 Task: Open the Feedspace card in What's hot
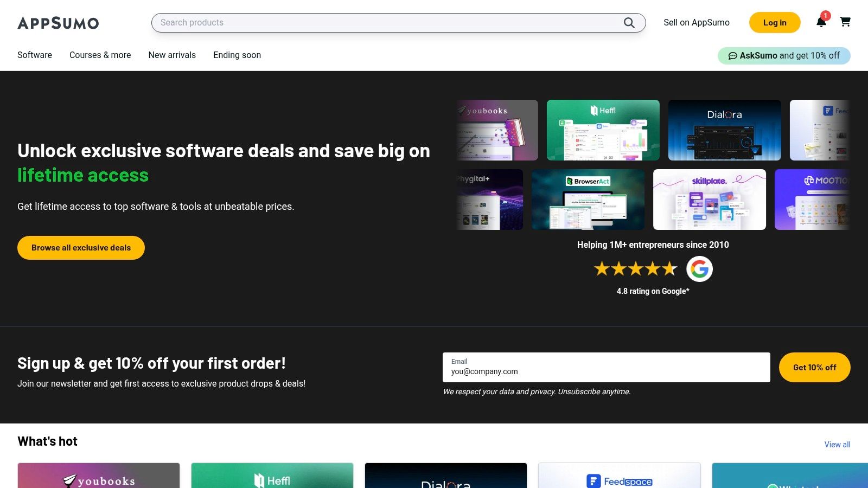tap(620, 476)
